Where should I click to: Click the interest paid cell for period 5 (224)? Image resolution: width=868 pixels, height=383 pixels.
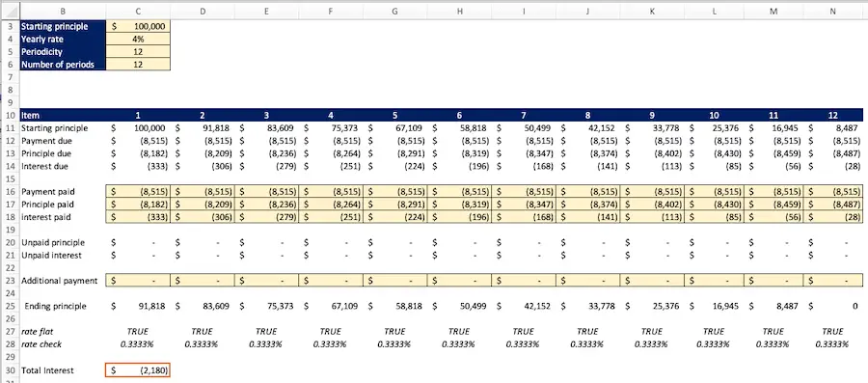[395, 217]
